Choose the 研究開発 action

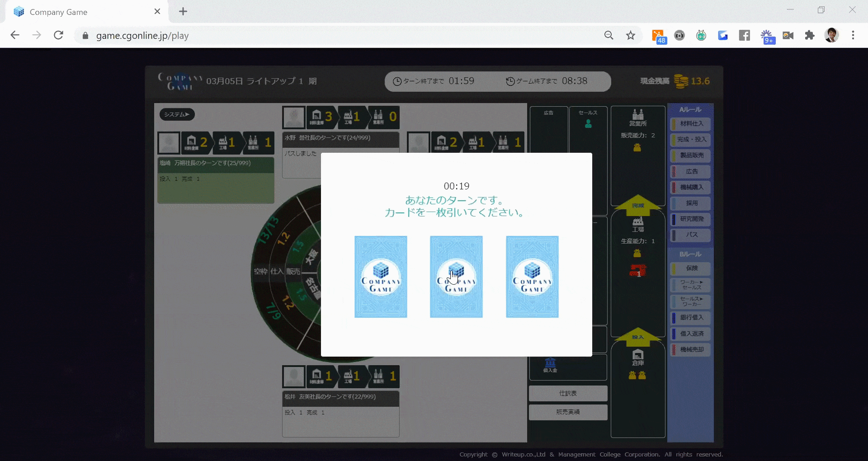tap(691, 219)
